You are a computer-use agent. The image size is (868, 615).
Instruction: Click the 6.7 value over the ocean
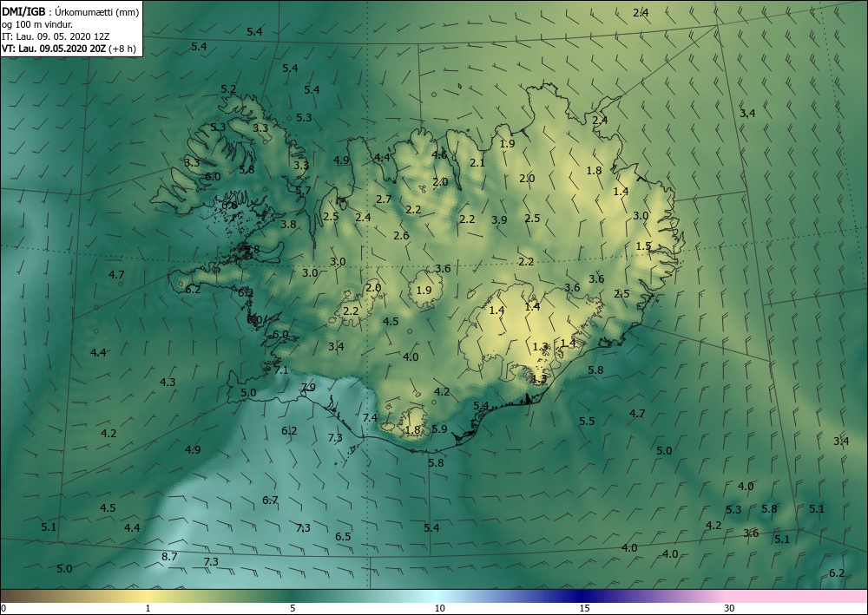[270, 500]
